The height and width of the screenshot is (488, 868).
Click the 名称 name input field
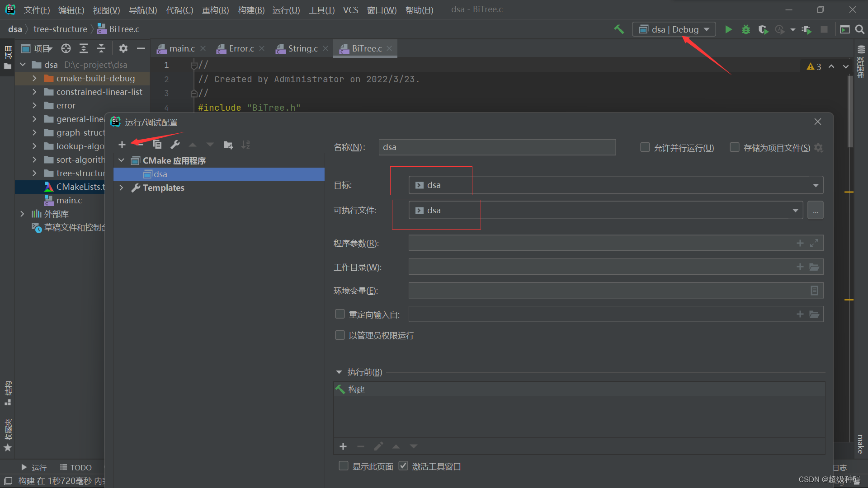pos(497,147)
